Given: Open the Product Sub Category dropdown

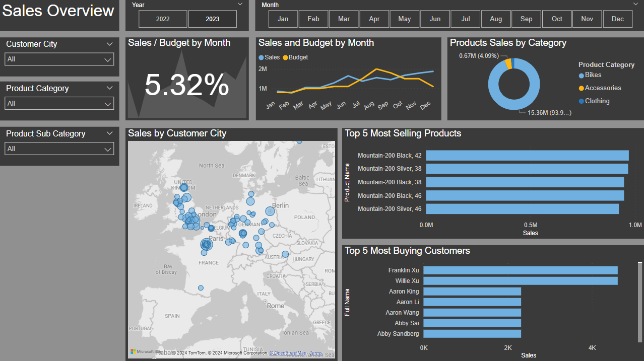Looking at the screenshot, I should click(59, 149).
